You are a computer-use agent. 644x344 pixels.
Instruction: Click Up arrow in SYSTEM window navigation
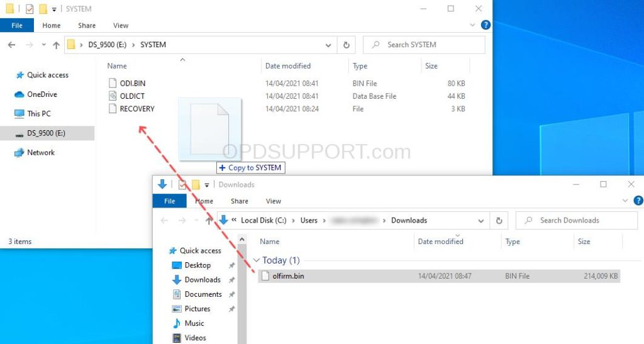[56, 45]
